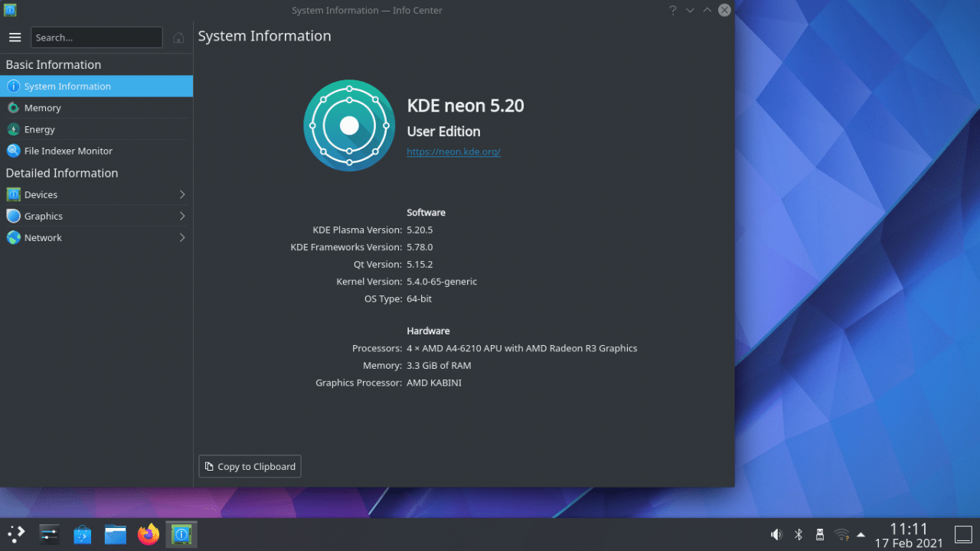Click the volume icon in the system tray
The image size is (980, 551).
click(x=776, y=534)
